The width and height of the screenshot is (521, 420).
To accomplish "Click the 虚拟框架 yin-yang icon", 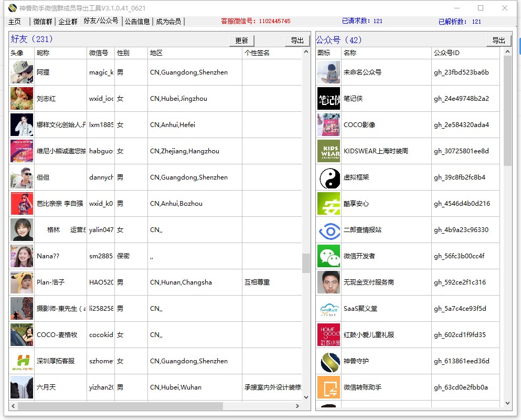I will 328,177.
